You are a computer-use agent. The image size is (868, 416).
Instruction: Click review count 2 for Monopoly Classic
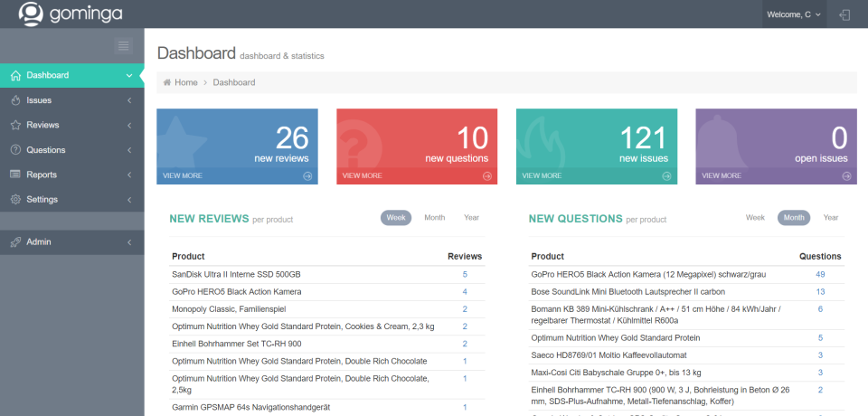tap(465, 309)
